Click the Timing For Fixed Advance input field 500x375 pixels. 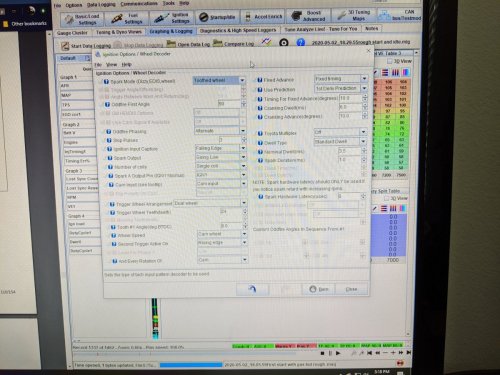click(x=350, y=98)
